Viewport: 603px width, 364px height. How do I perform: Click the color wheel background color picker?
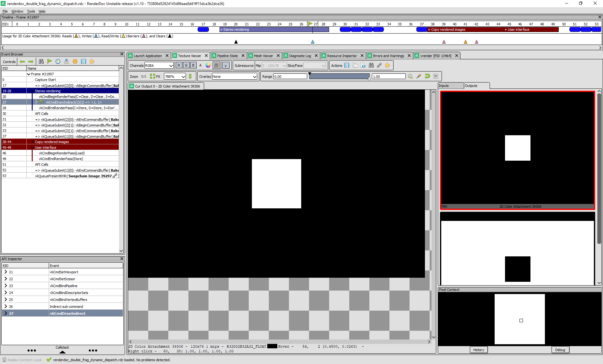208,65
